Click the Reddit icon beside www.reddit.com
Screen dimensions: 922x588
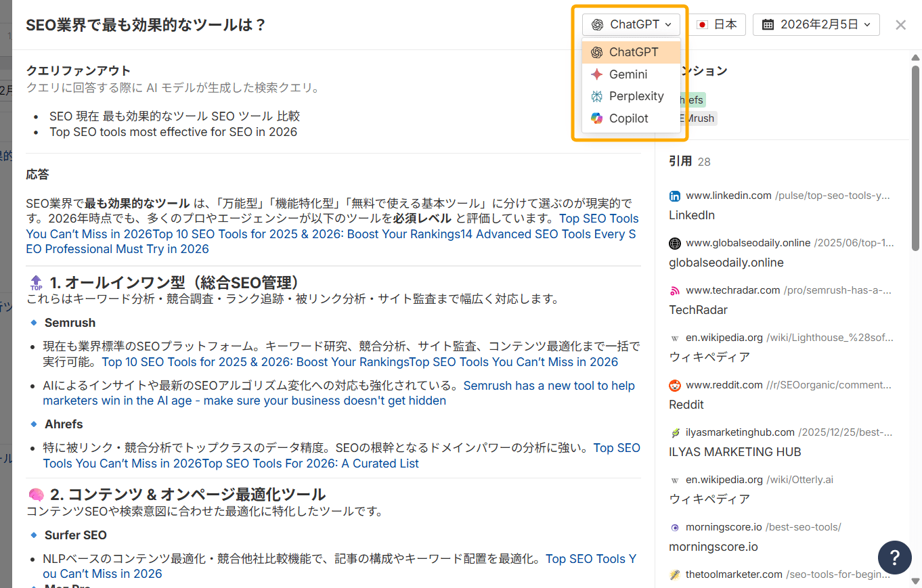coord(674,385)
